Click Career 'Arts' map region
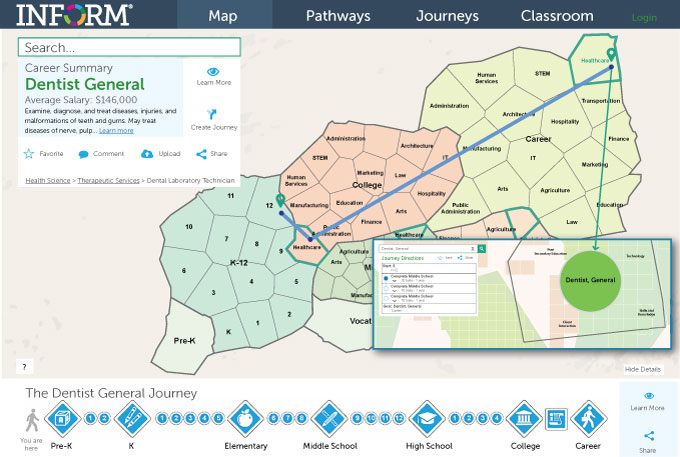 point(502,189)
